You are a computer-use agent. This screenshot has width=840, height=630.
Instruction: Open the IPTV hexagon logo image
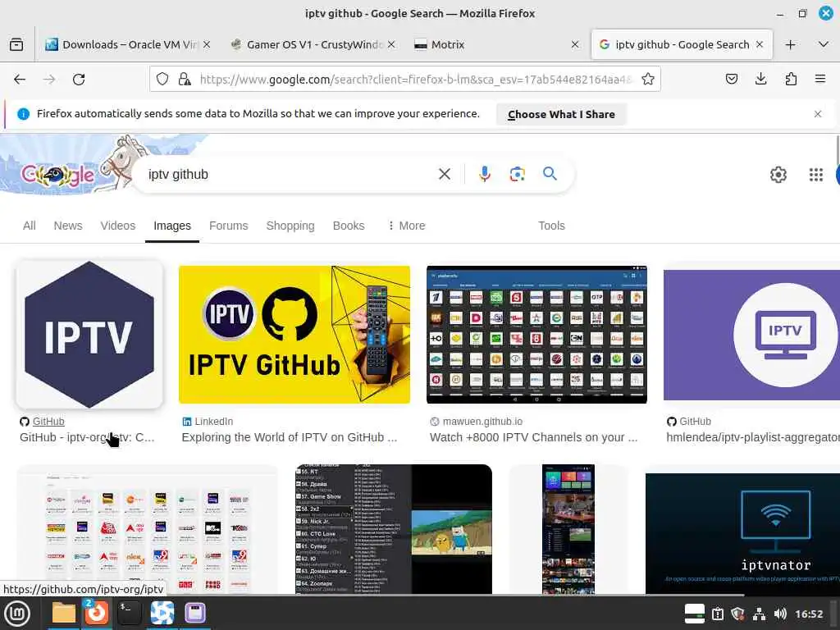(89, 335)
